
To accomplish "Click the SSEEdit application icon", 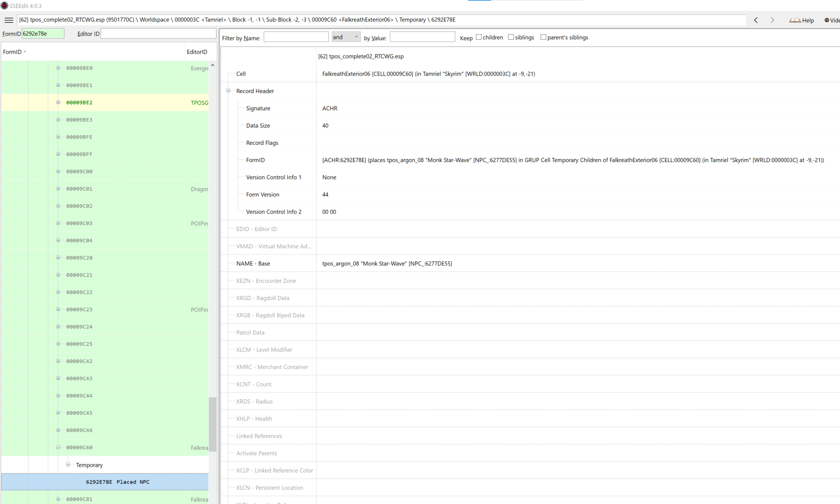I will point(4,6).
